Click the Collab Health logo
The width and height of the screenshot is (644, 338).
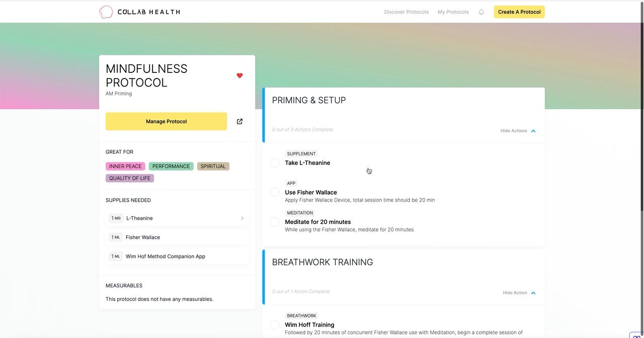point(139,12)
